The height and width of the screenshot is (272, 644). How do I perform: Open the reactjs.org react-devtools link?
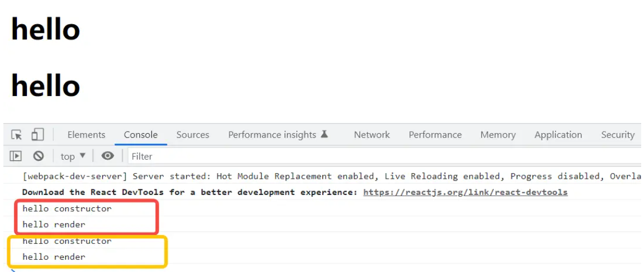click(465, 192)
